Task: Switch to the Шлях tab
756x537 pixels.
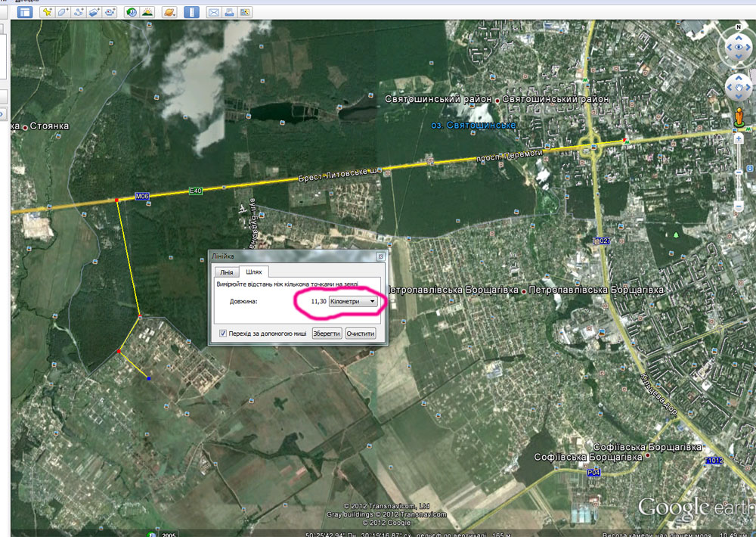Action: 253,272
